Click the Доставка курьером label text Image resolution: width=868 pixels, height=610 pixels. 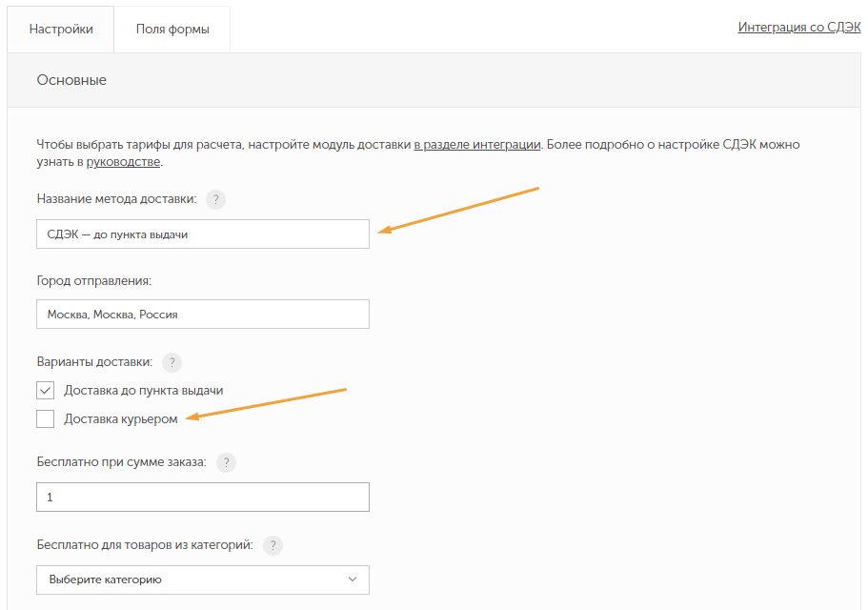121,419
